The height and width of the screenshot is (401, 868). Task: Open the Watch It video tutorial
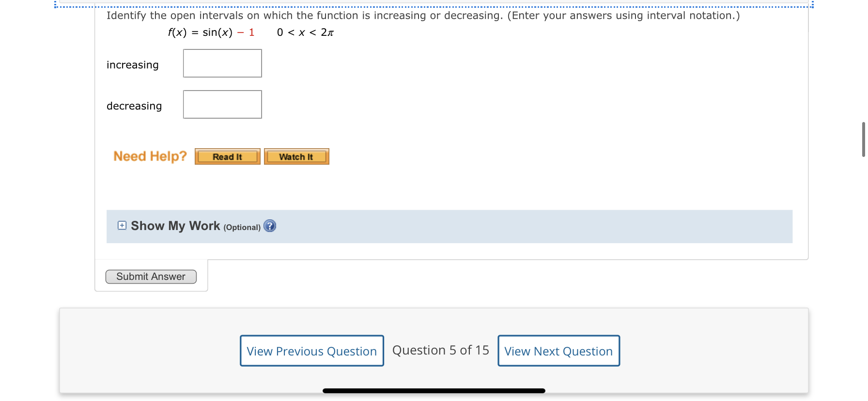[x=296, y=156]
